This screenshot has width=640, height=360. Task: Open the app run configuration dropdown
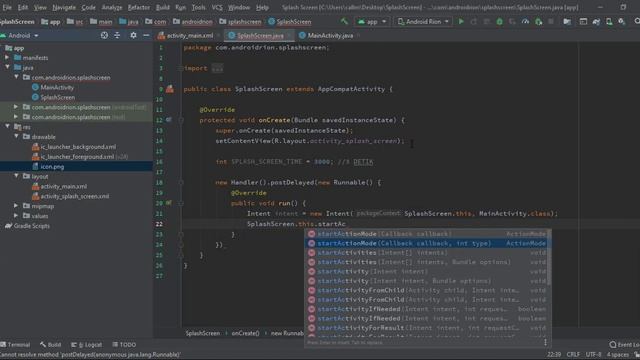pos(372,21)
